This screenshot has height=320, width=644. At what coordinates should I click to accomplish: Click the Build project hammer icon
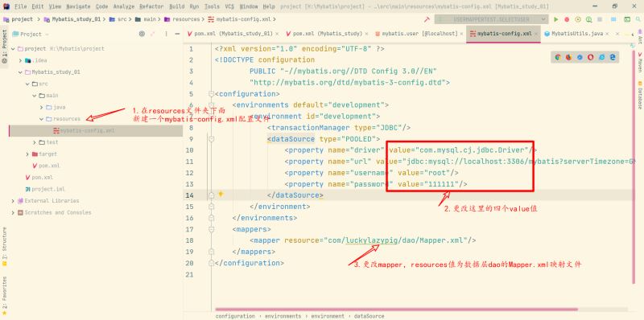[427, 19]
